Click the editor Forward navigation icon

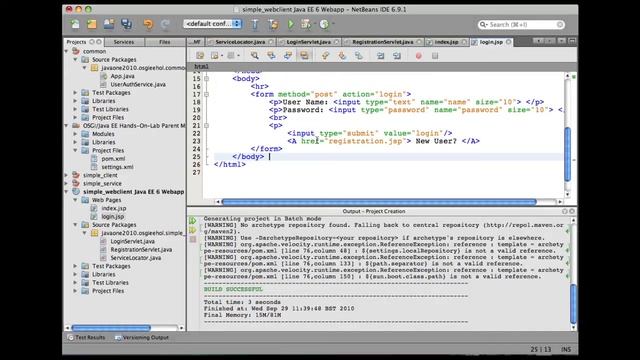point(231,56)
